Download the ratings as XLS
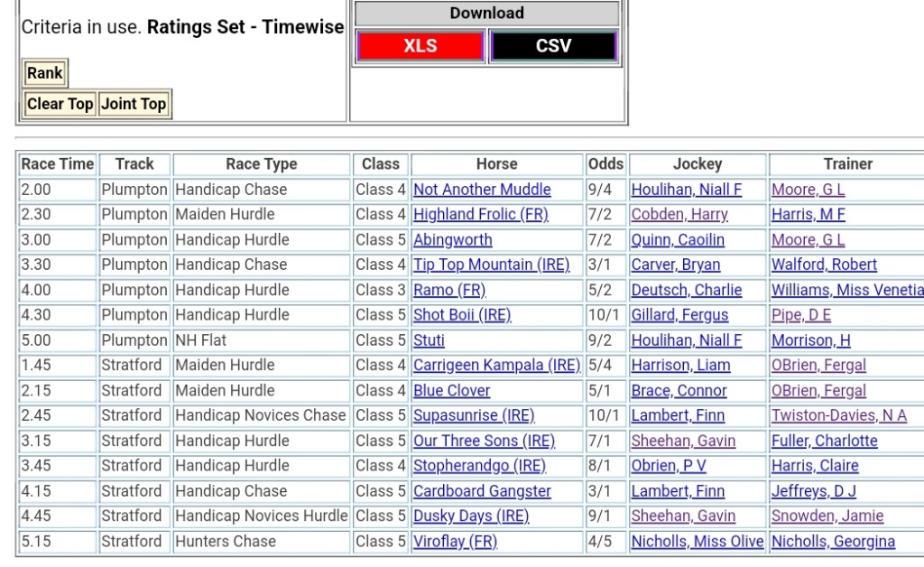 (420, 46)
